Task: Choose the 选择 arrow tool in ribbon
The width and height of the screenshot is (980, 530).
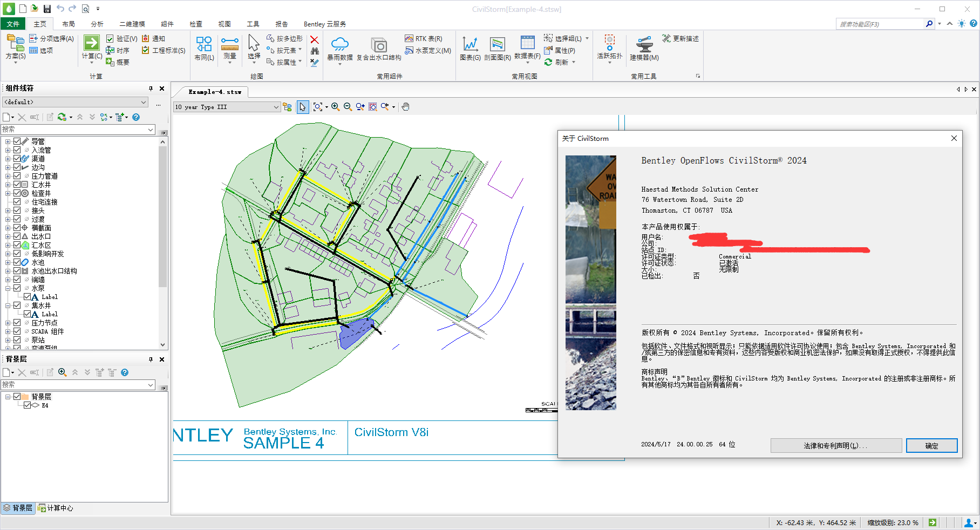Action: tap(254, 49)
